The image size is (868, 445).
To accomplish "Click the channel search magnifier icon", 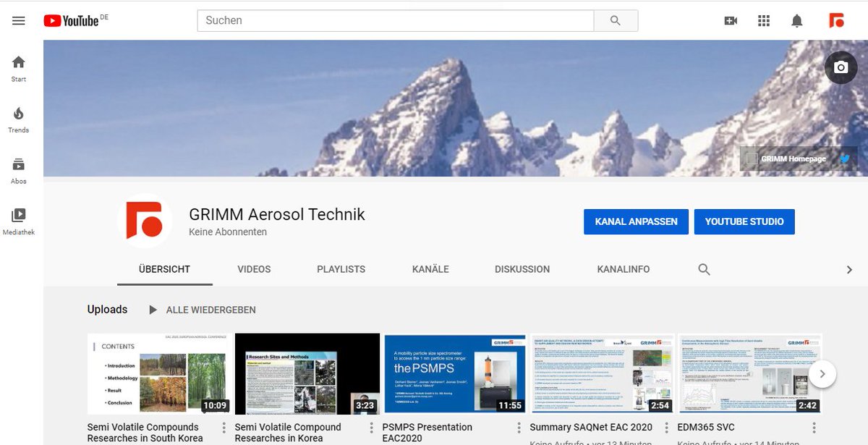I will (704, 269).
